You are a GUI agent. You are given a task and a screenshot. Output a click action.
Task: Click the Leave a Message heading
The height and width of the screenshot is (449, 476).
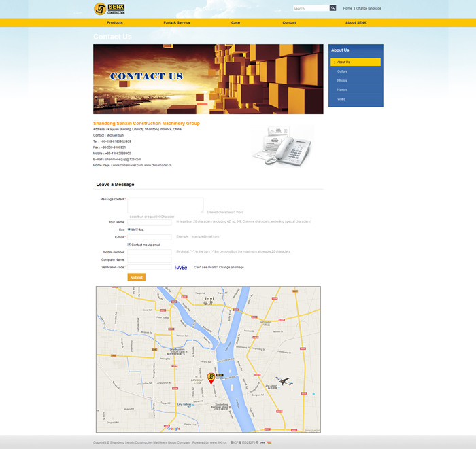pos(115,184)
